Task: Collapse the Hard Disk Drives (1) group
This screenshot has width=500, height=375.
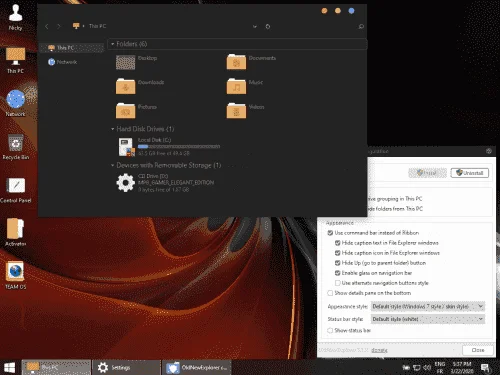Action: 113,129
